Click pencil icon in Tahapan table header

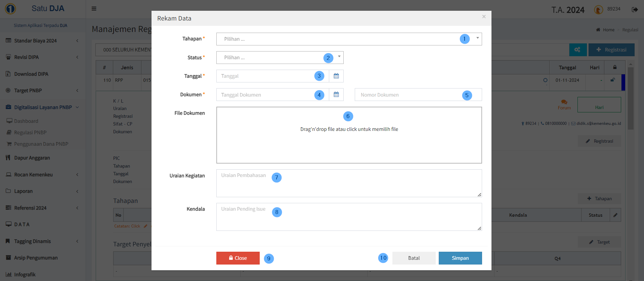(615, 215)
